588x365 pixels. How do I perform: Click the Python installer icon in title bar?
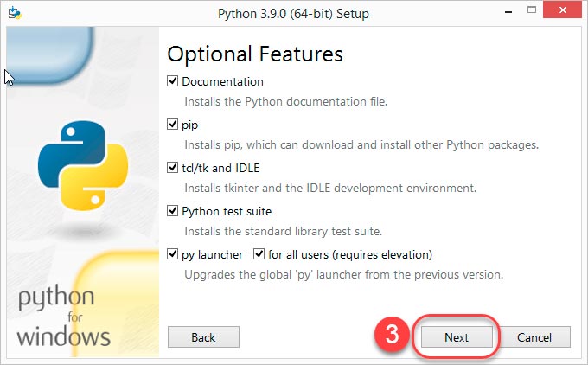click(x=15, y=12)
